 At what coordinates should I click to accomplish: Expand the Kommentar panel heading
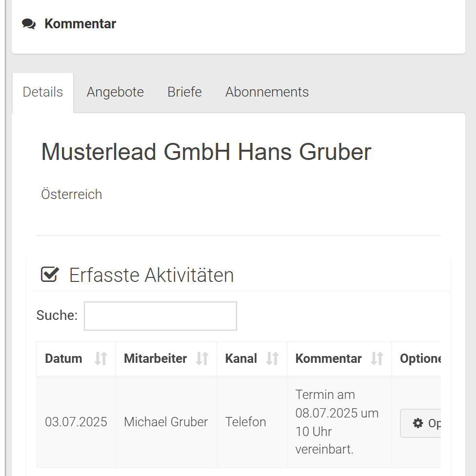(x=80, y=24)
